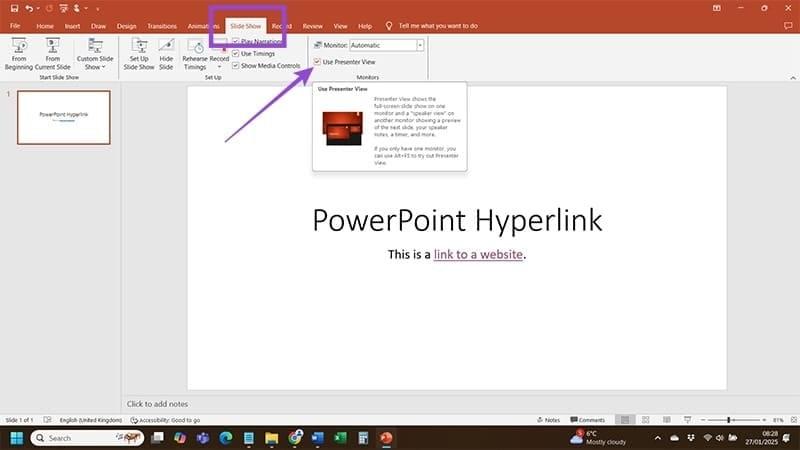800x450 pixels.
Task: Open the Record dropdown arrow
Action: click(x=219, y=67)
